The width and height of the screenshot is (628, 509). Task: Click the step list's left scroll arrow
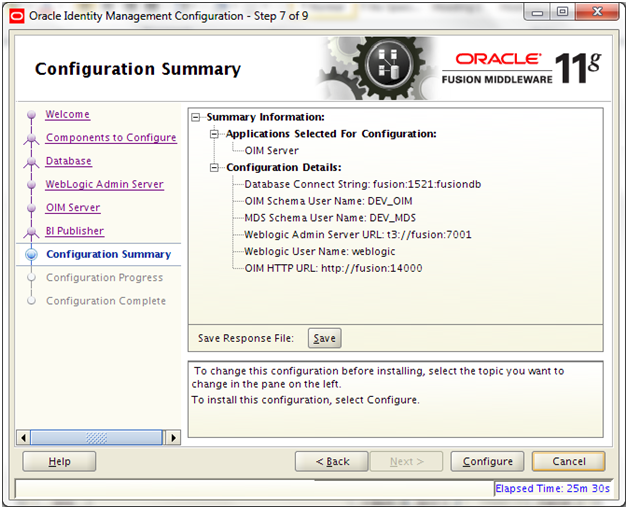coord(23,438)
